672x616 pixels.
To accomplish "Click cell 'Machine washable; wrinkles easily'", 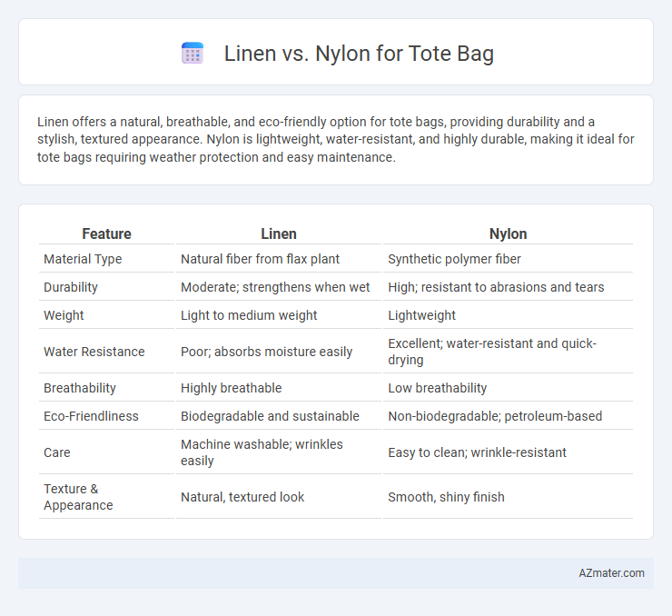I will 262,452.
